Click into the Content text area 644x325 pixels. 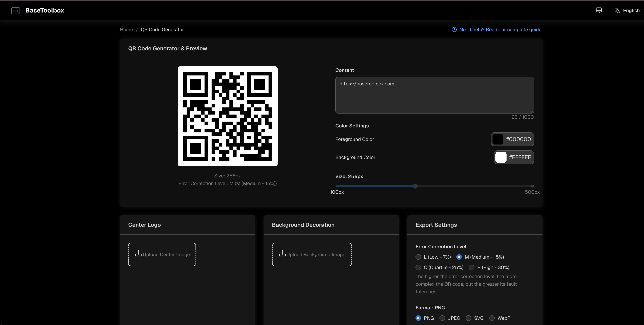click(434, 95)
